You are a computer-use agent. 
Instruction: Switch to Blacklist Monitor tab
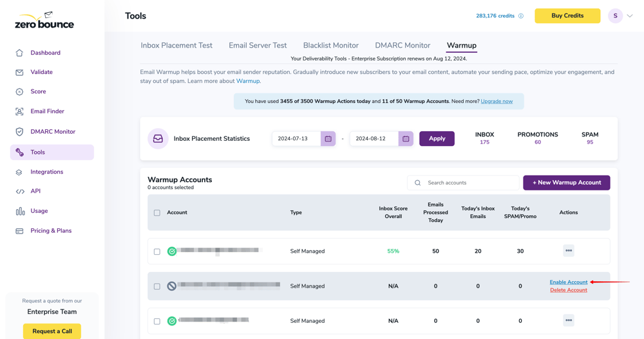tap(330, 46)
